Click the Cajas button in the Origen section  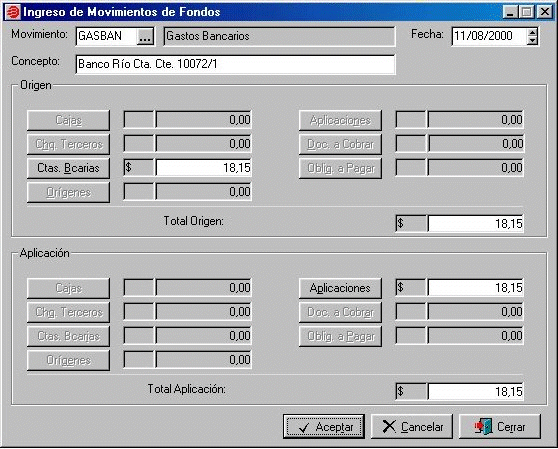point(68,120)
